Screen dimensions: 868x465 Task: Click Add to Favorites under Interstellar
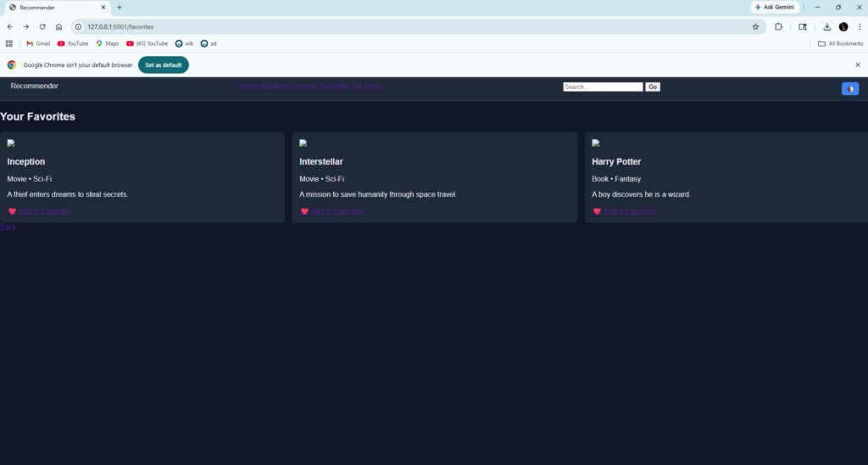point(337,211)
